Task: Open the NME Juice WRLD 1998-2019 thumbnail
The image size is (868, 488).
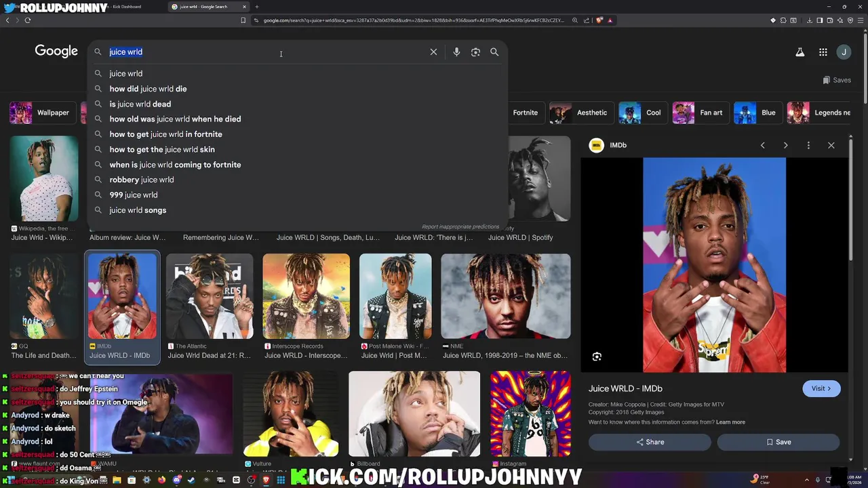Action: (x=506, y=296)
